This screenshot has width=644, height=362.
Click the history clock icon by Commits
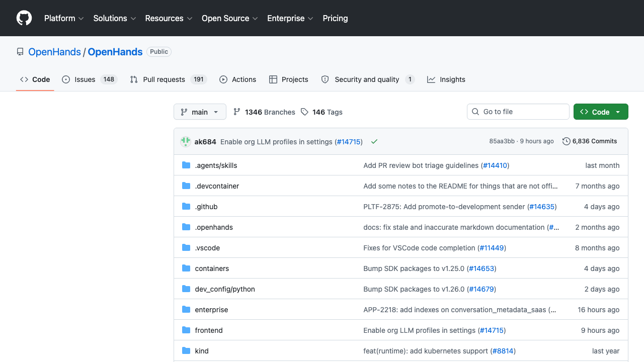coord(567,141)
